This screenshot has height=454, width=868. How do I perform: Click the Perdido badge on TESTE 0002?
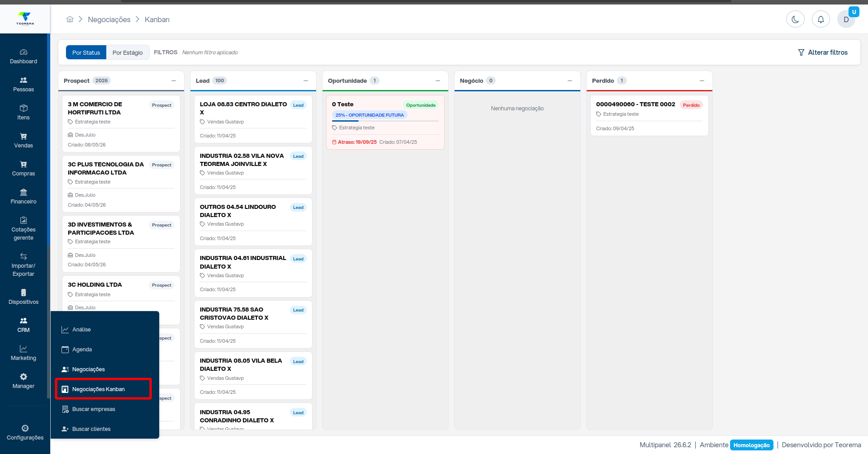(691, 105)
